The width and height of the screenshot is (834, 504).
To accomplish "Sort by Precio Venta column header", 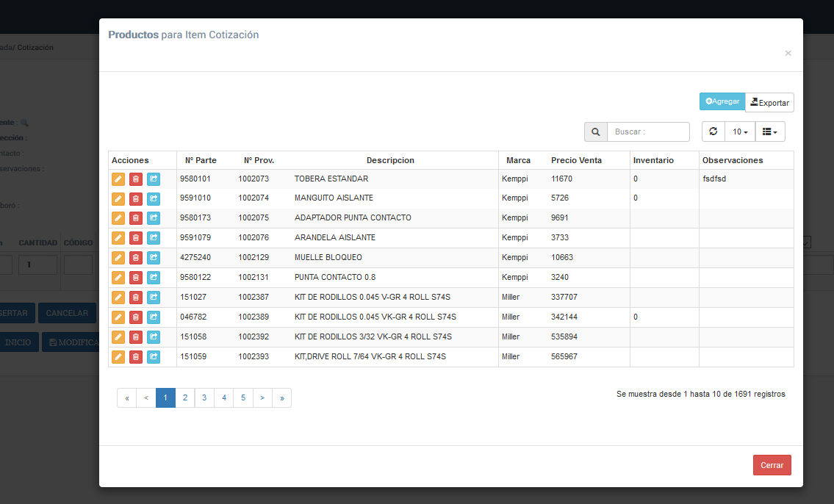I will 576,160.
